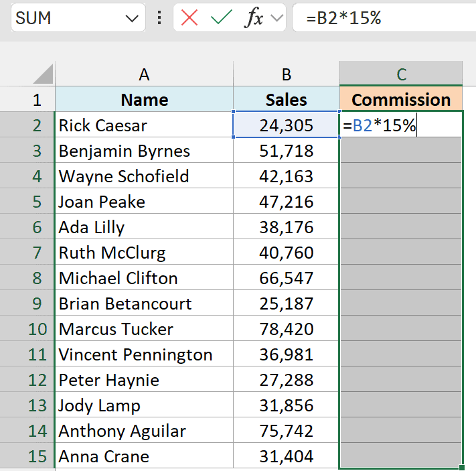Click the Commission header cell
This screenshot has width=476, height=471.
(401, 99)
